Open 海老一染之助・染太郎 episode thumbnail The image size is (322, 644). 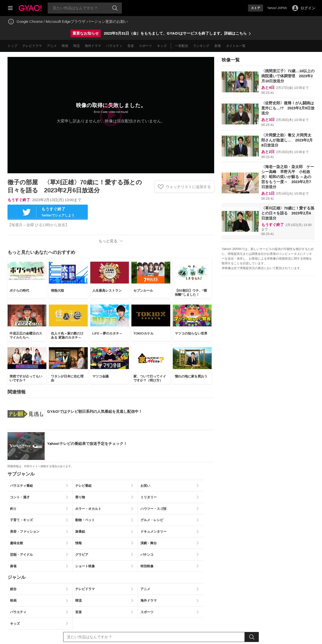tap(240, 183)
